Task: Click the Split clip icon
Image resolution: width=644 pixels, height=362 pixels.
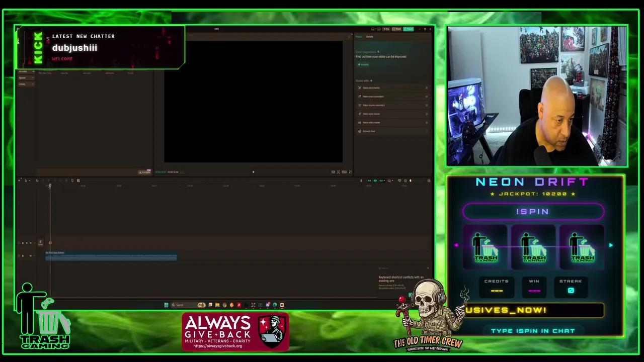Action: 49,180
